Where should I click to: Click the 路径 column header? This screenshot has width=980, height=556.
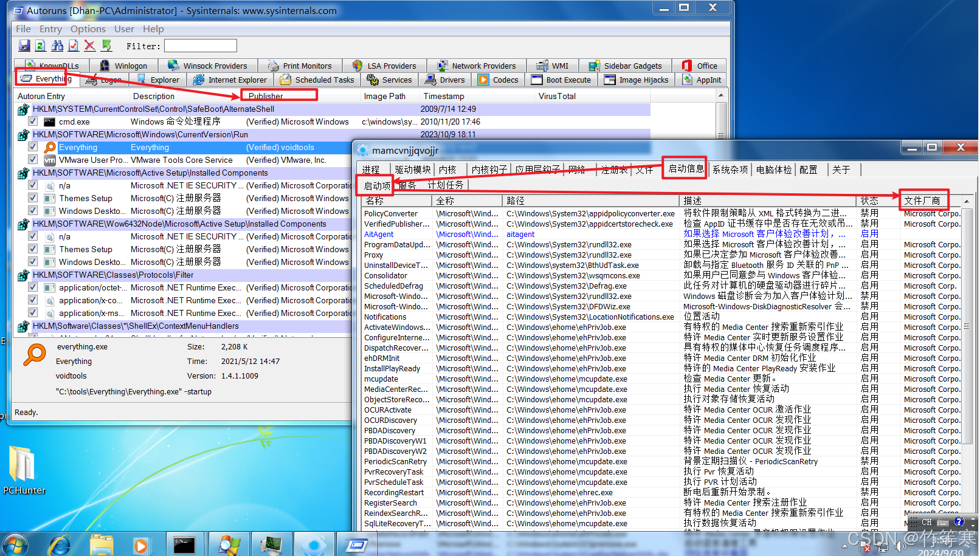[516, 201]
